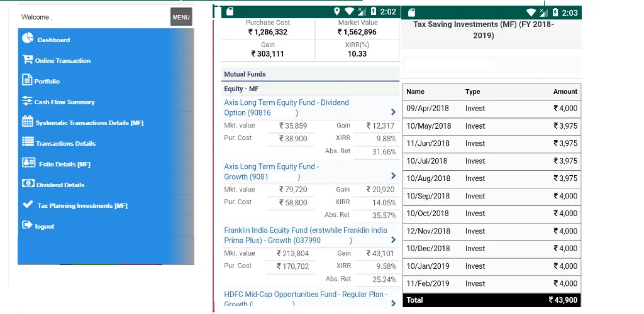Click the Tax Planning checkmark icon

tap(28, 203)
